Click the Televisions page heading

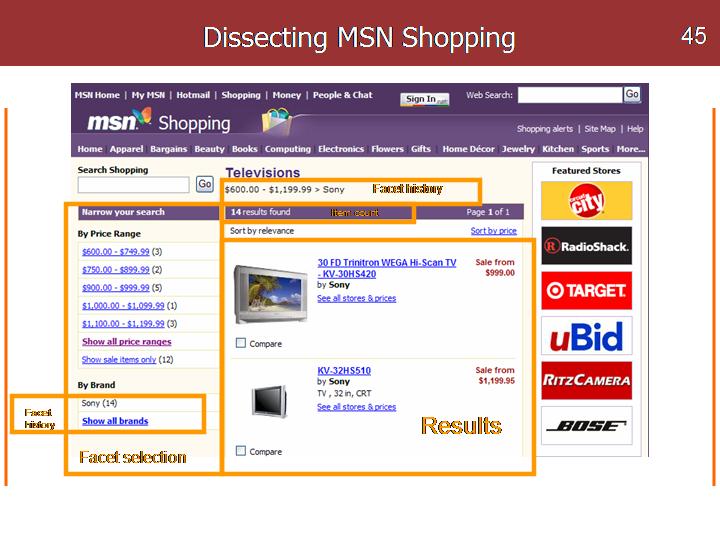coord(263,173)
